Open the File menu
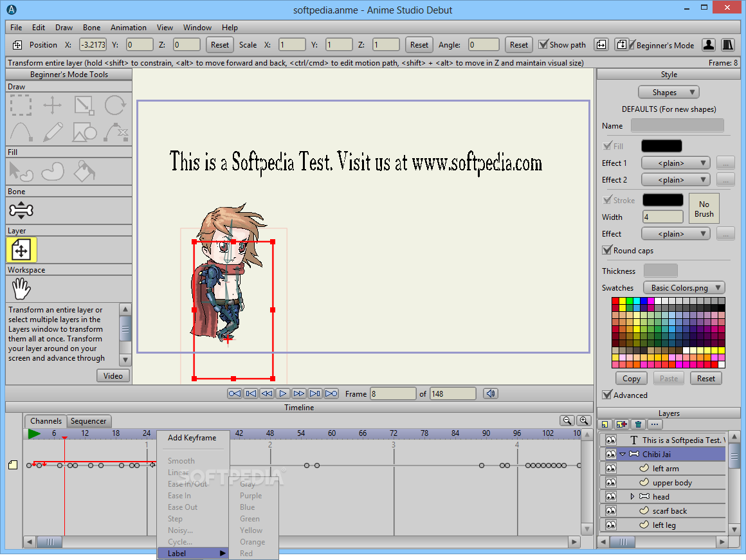The width and height of the screenshot is (746, 560). [16, 28]
